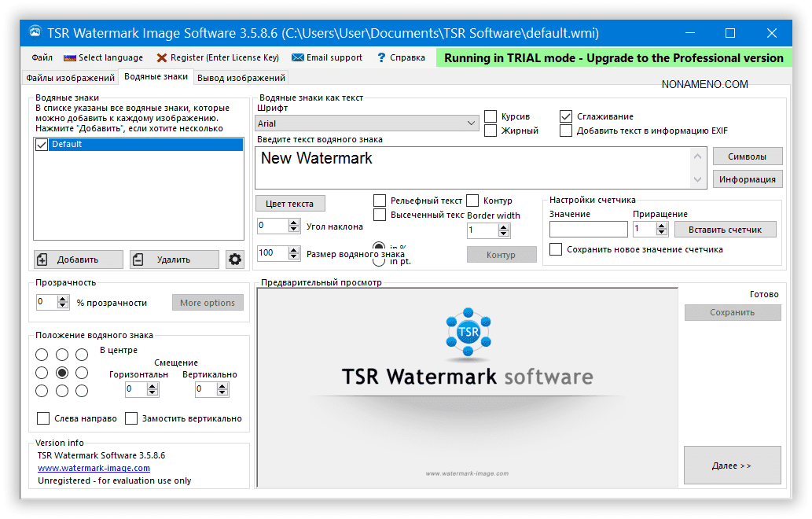Screen dimensions: 812x519
Task: Uncheck the Сглаживание checkbox
Action: [x=566, y=116]
